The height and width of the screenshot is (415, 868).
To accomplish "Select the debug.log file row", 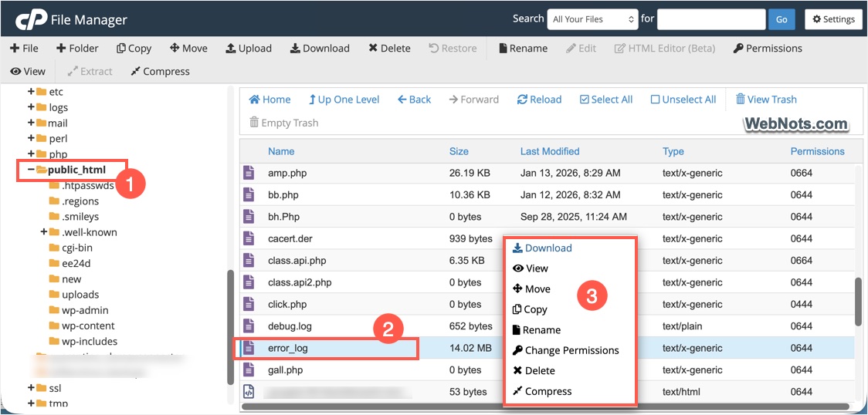I will point(548,326).
